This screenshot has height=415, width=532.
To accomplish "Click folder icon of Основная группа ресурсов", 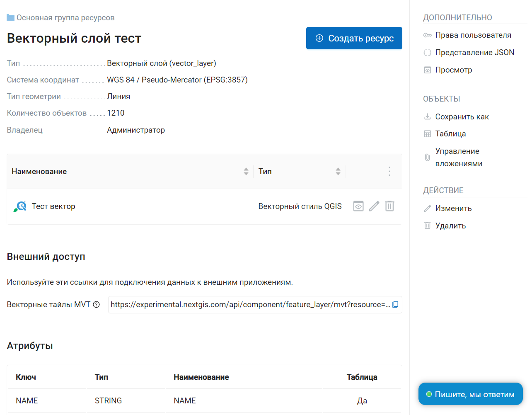I will [x=11, y=17].
